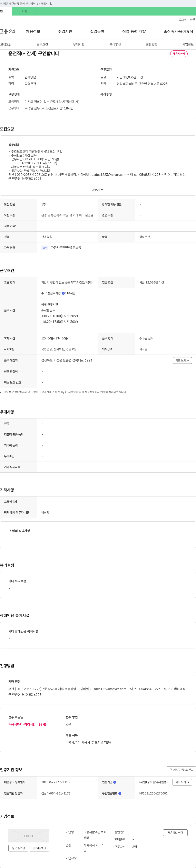Select company name 의성재활주간보호센터
The height and width of the screenshot is (868, 196).
click(95, 835)
